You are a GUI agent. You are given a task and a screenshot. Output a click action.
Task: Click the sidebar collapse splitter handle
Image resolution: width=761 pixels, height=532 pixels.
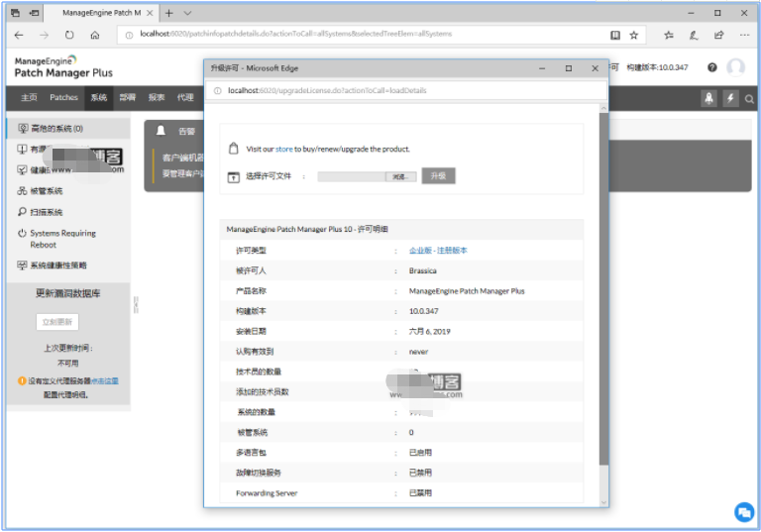pyautogui.click(x=136, y=305)
